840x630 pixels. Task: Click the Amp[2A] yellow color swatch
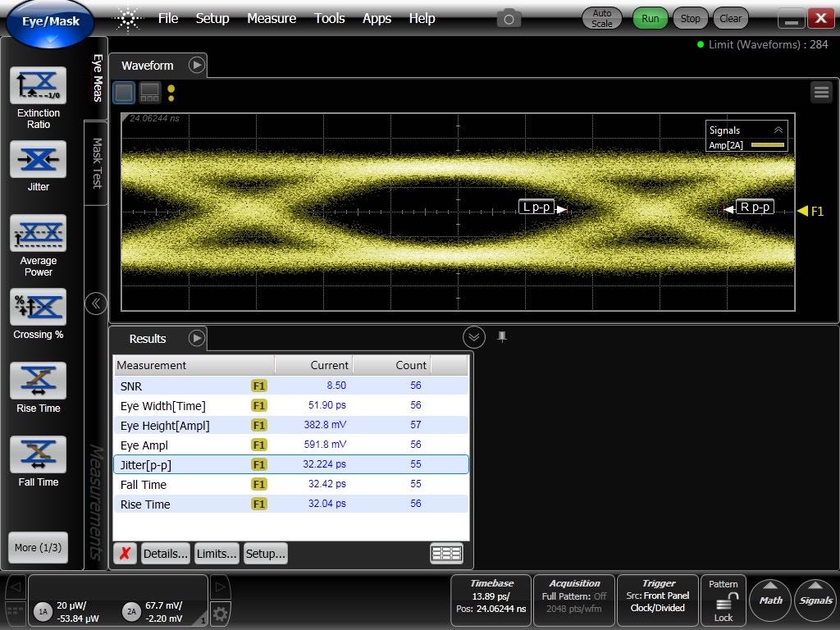(x=768, y=145)
